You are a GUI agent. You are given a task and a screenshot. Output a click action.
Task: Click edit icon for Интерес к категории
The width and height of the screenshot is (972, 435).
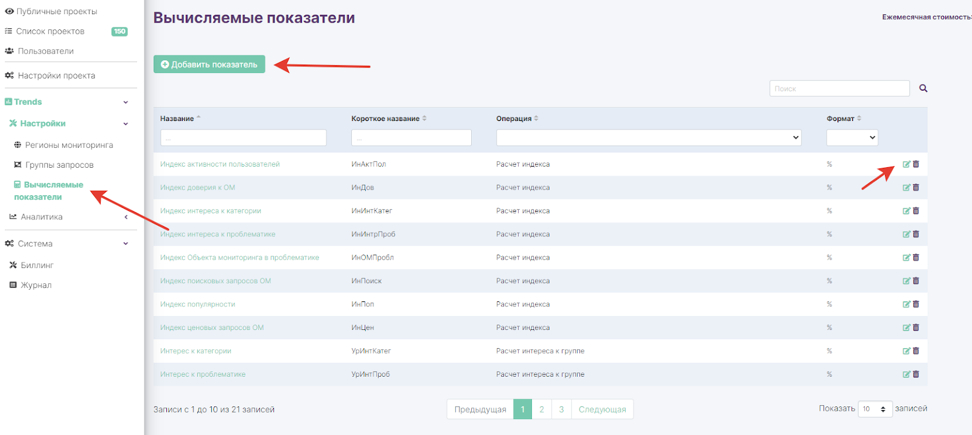906,351
